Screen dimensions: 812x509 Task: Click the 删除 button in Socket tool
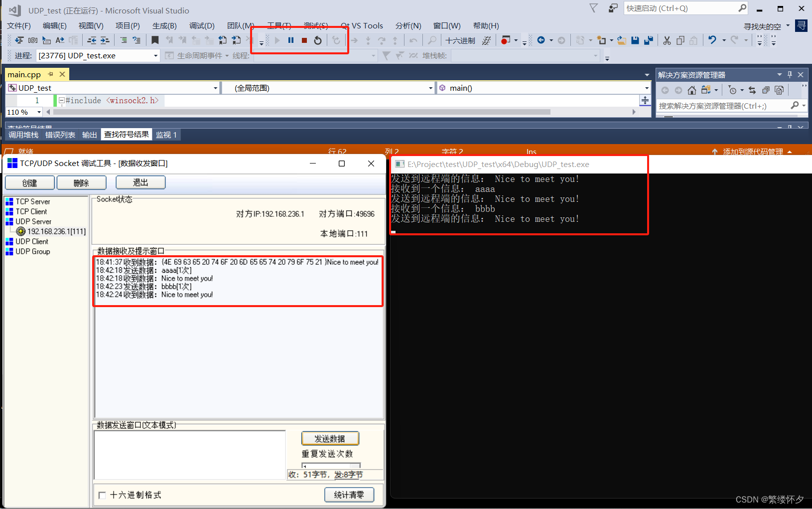pyautogui.click(x=81, y=183)
